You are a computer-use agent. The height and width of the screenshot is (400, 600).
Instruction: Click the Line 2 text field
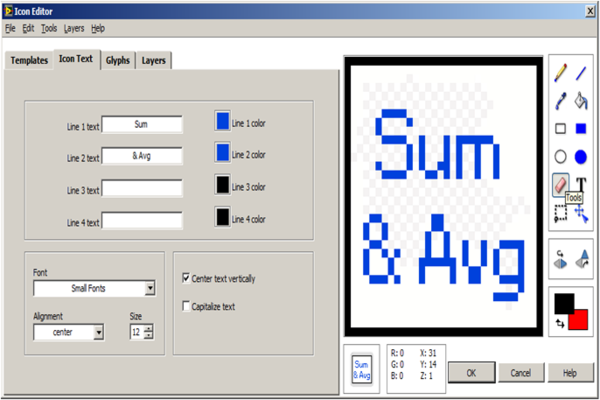[142, 156]
